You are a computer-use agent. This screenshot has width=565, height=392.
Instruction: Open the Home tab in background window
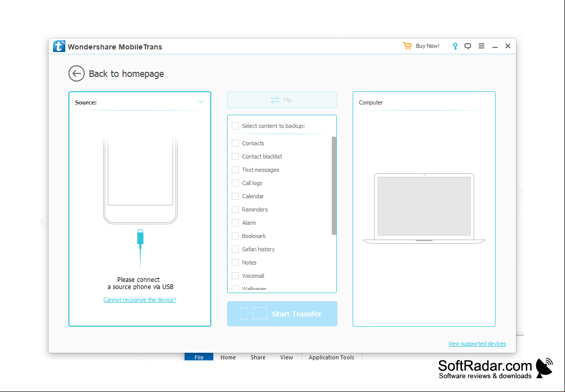point(228,357)
